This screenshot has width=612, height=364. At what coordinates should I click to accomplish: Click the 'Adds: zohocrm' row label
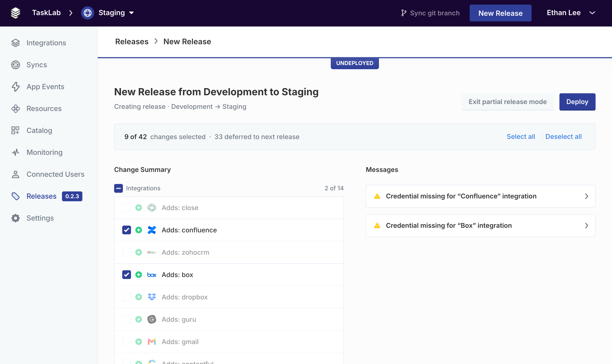(186, 252)
